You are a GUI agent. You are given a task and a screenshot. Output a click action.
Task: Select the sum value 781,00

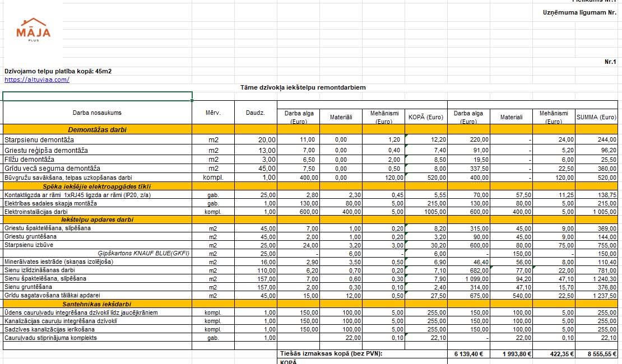point(596,270)
